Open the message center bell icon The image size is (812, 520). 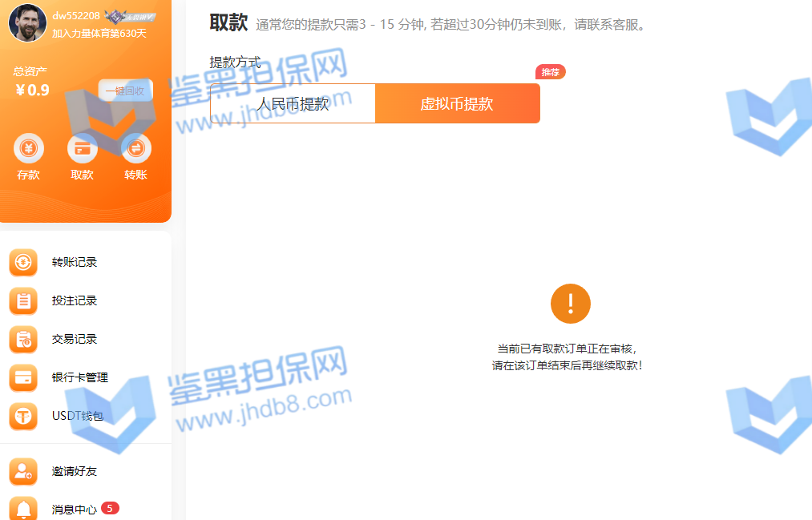[x=23, y=509]
